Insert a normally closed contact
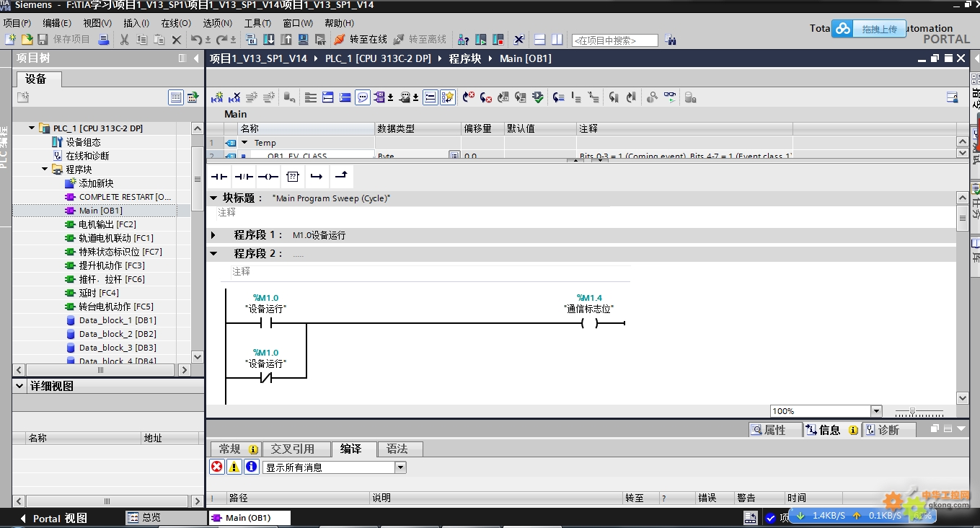The height and width of the screenshot is (528, 980). 244,176
